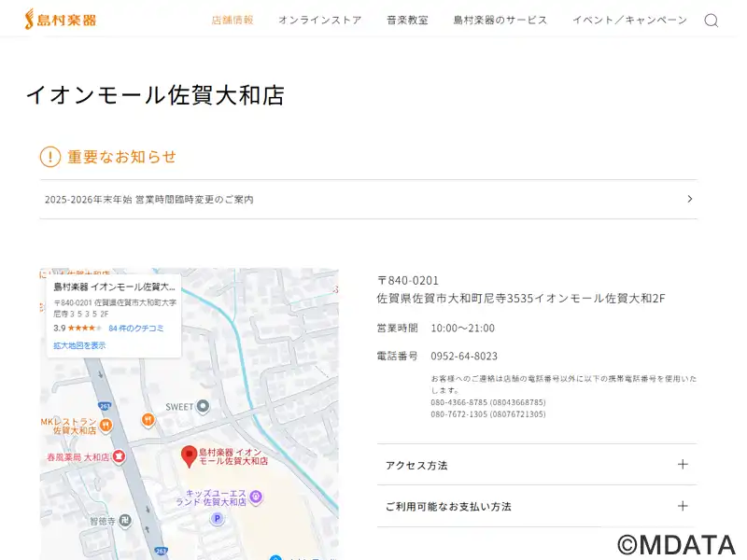Select the 春風薬局 pharmacy marker
This screenshot has height=560, width=747.
(x=119, y=457)
